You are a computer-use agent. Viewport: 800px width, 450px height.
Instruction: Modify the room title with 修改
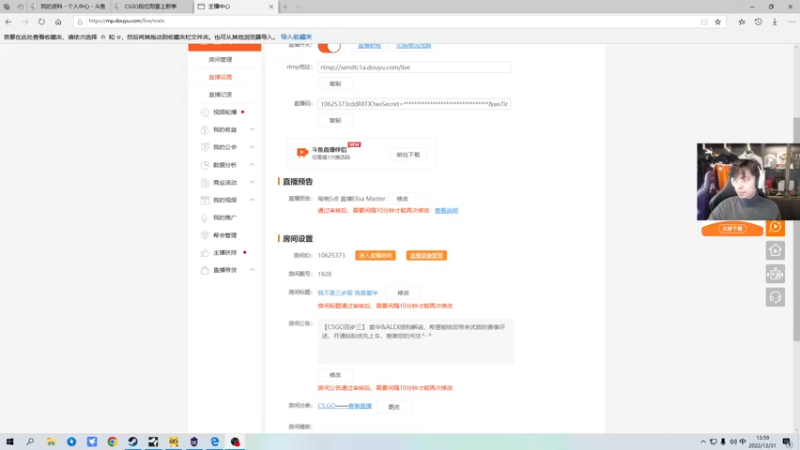coord(403,293)
